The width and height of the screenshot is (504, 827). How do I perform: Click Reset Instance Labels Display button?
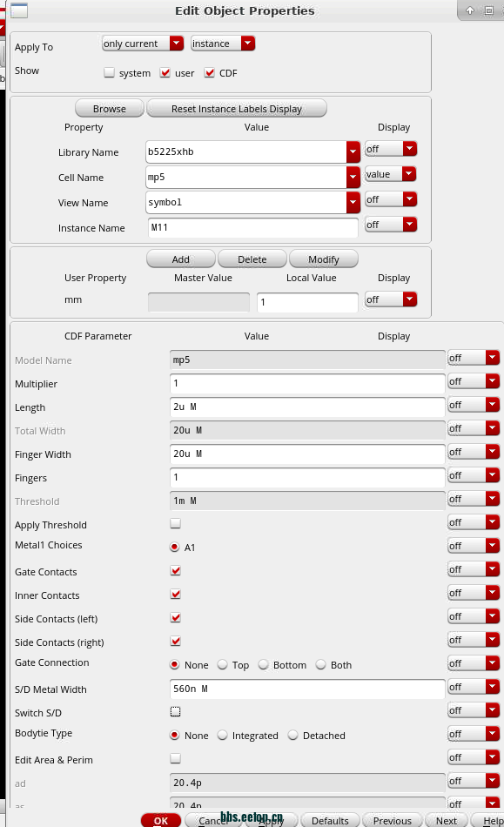237,109
